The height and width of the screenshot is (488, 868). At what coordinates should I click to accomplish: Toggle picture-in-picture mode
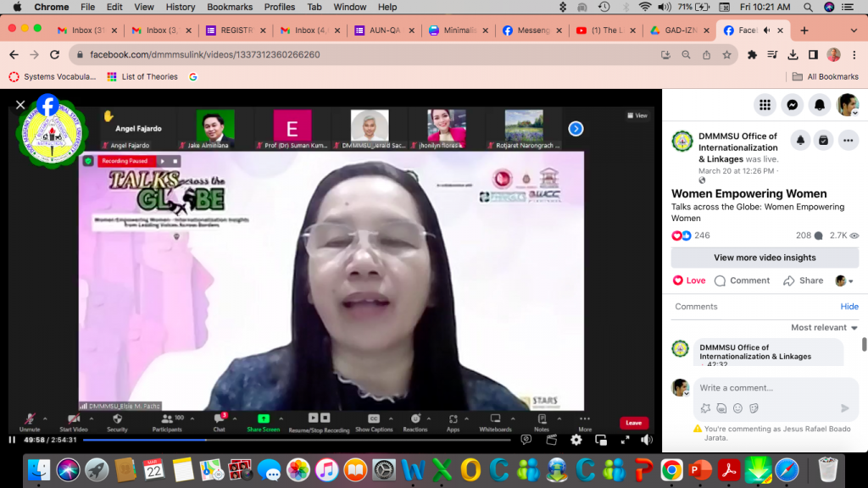[x=601, y=440]
